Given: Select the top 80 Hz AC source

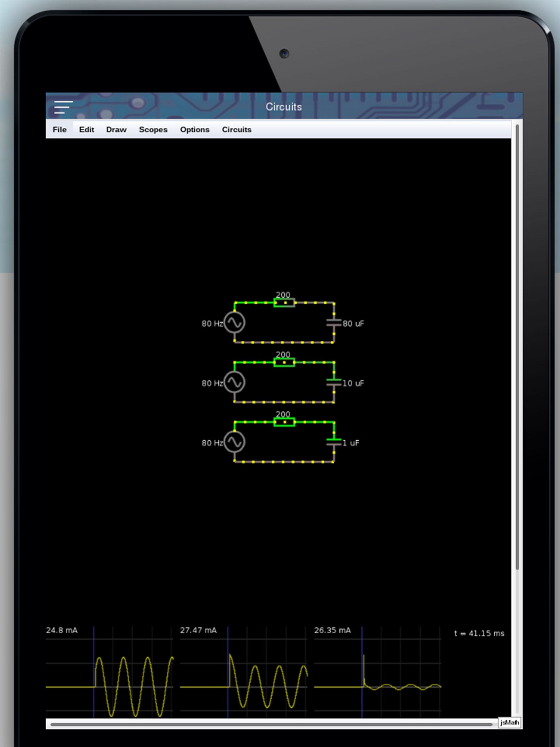Looking at the screenshot, I should point(234,322).
